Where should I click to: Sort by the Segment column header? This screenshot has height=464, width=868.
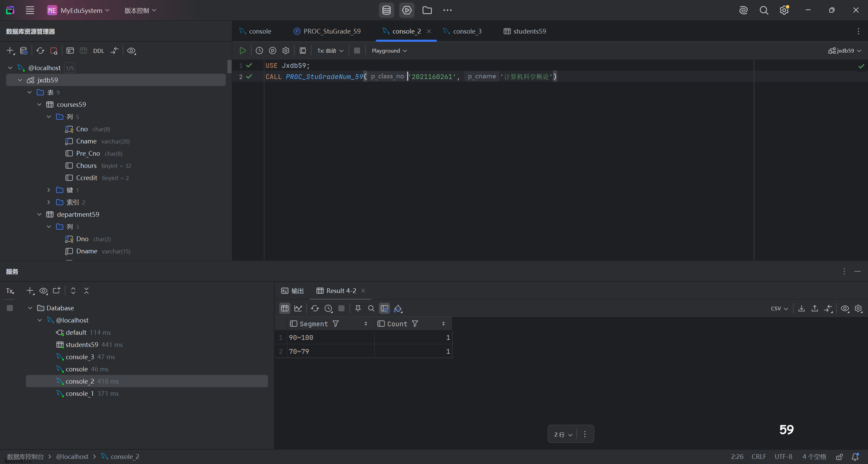click(314, 324)
